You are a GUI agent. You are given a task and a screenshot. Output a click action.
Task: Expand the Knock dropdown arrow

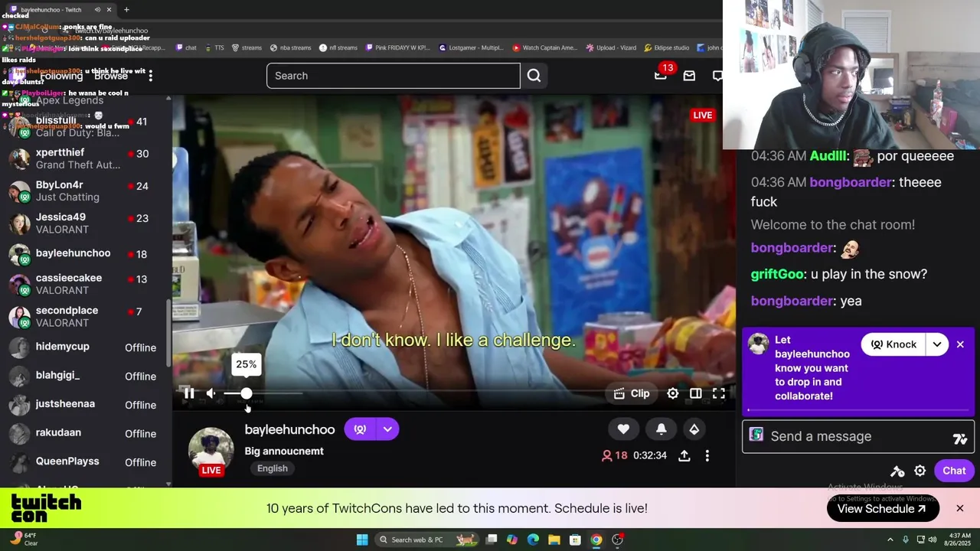coord(936,344)
